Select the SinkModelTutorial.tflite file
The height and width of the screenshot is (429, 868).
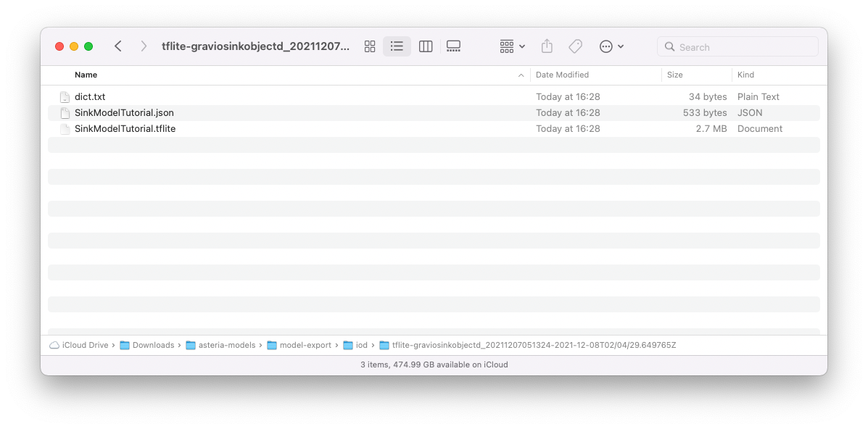coord(125,128)
